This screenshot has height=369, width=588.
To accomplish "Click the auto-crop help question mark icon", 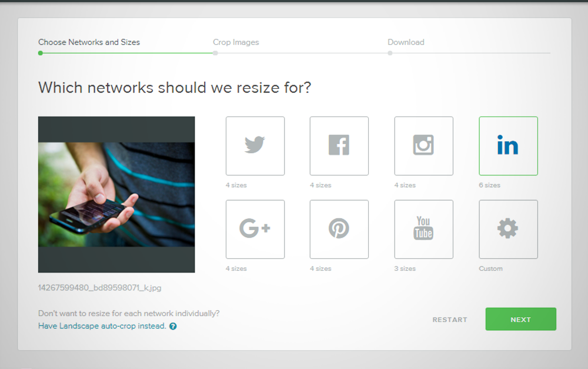I will (173, 326).
